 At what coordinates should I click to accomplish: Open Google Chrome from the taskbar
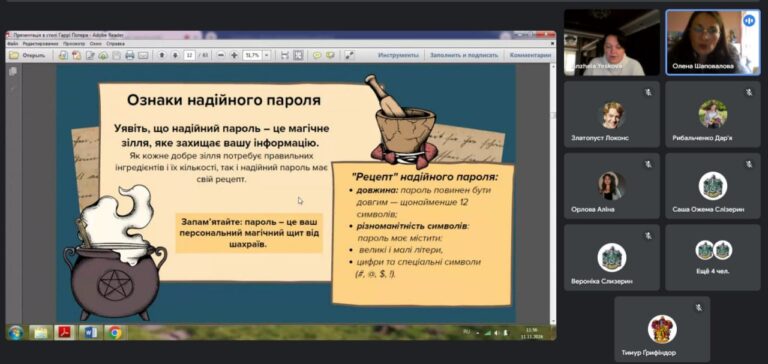116,333
